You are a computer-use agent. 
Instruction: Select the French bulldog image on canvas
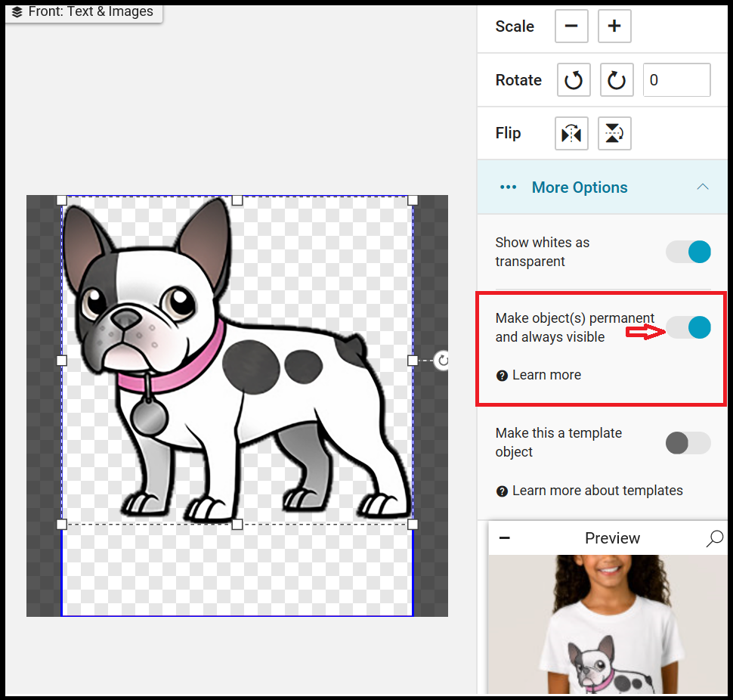coord(237,360)
